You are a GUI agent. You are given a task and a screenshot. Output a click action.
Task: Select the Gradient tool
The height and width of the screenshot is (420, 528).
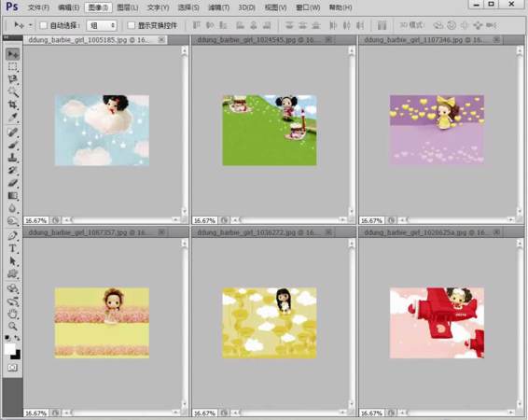(13, 196)
